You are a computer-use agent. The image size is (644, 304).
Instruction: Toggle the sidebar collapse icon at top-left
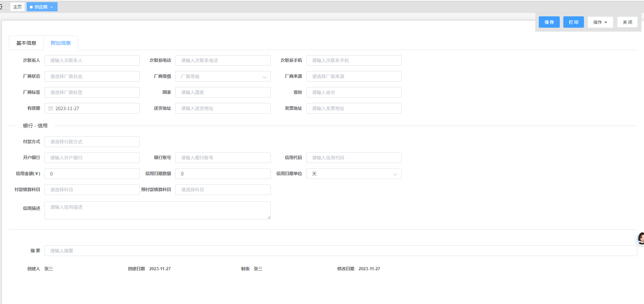[x=1, y=7]
